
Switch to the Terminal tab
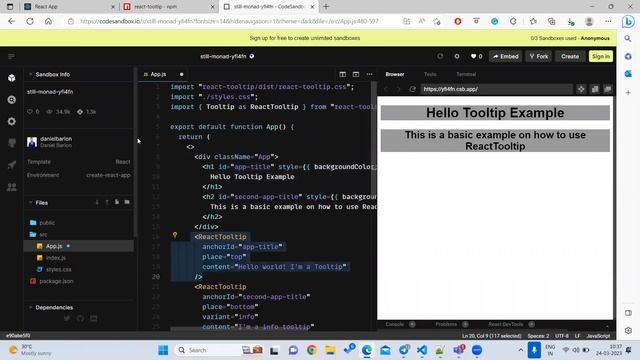coord(466,74)
